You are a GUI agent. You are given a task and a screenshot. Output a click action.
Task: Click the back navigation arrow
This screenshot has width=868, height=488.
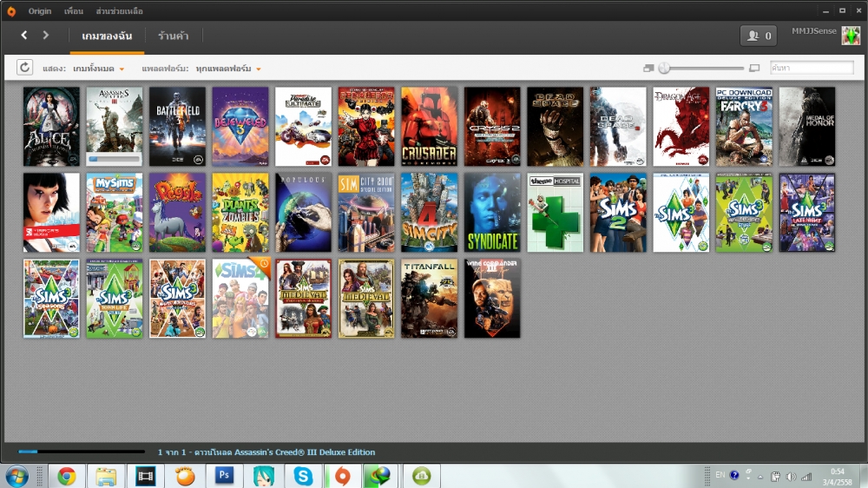click(x=23, y=36)
